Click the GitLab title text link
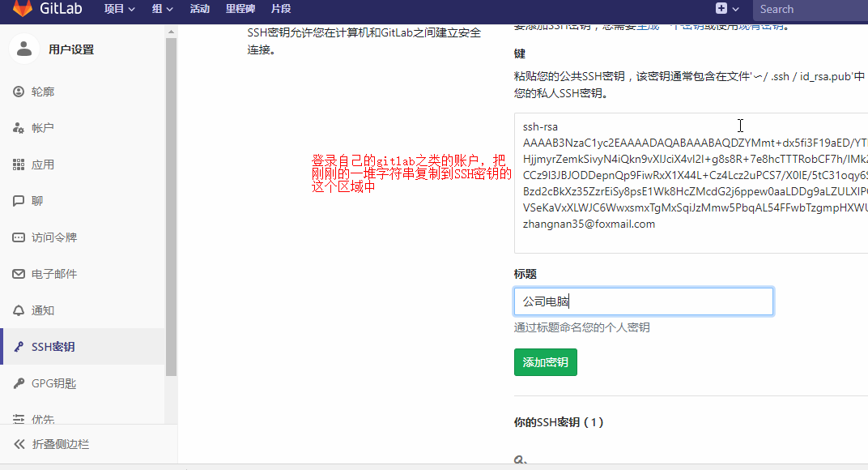Image resolution: width=868 pixels, height=470 pixels. 61,8
